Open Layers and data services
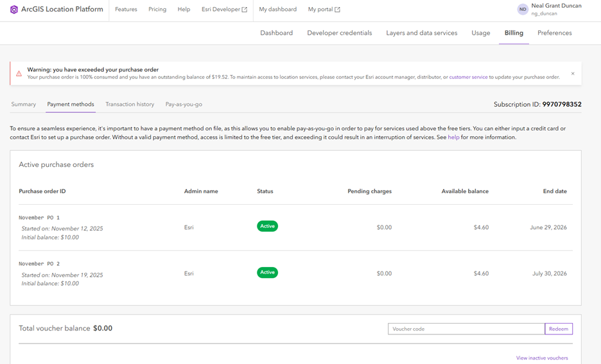 421,33
